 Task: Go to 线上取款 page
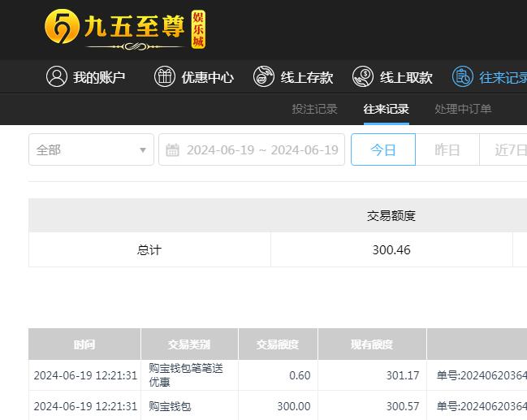(x=392, y=76)
